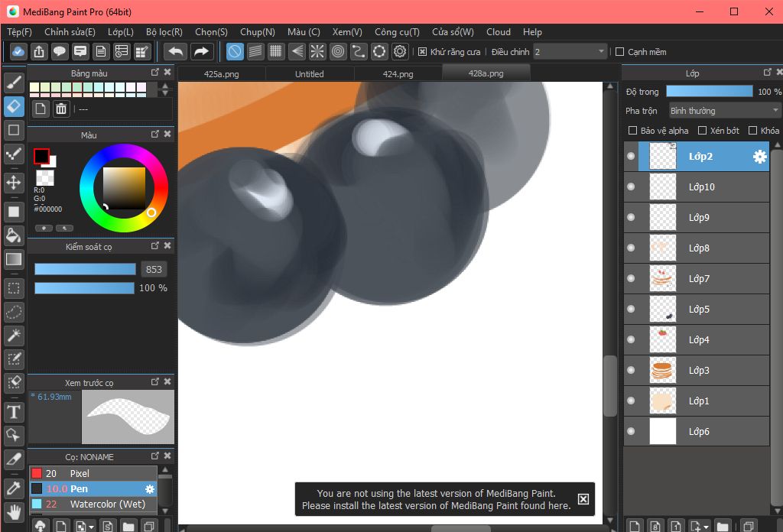Viewport: 783px width, 532px height.
Task: Enable Khóa checkbox
Action: pos(752,130)
